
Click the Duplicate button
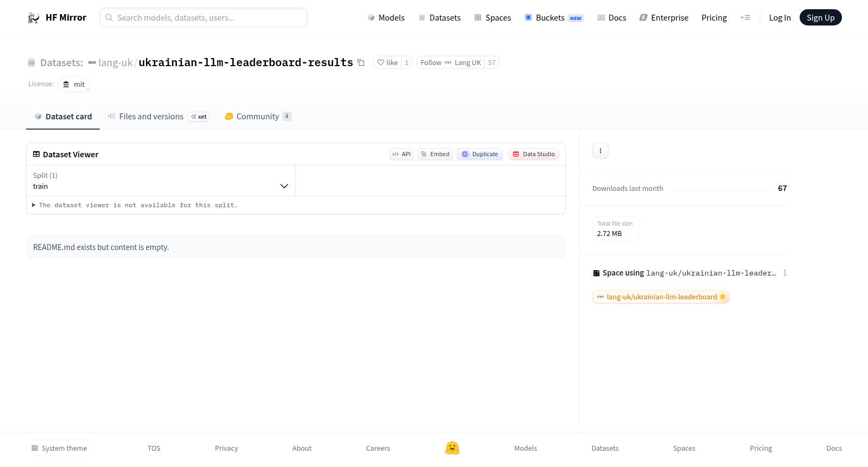(480, 154)
